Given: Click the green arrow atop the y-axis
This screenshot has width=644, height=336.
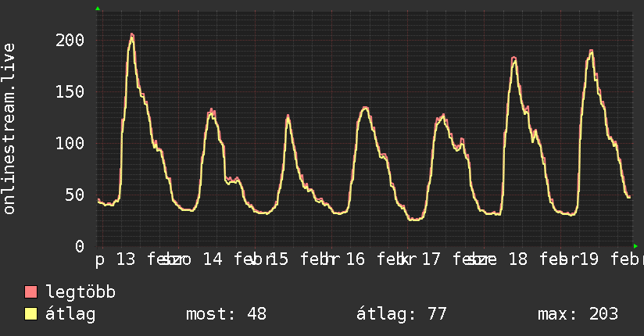Looking at the screenshot, I should pos(98,9).
